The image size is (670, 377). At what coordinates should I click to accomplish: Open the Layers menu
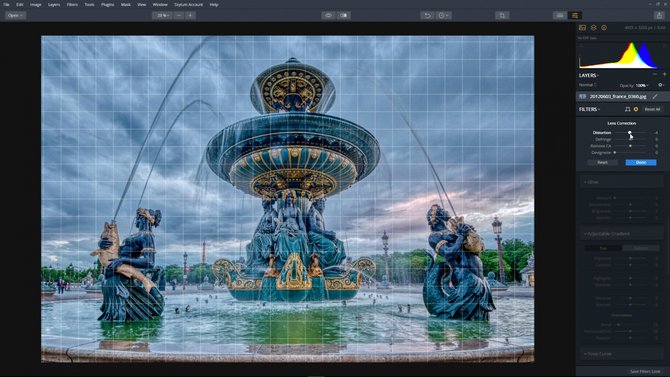(54, 5)
